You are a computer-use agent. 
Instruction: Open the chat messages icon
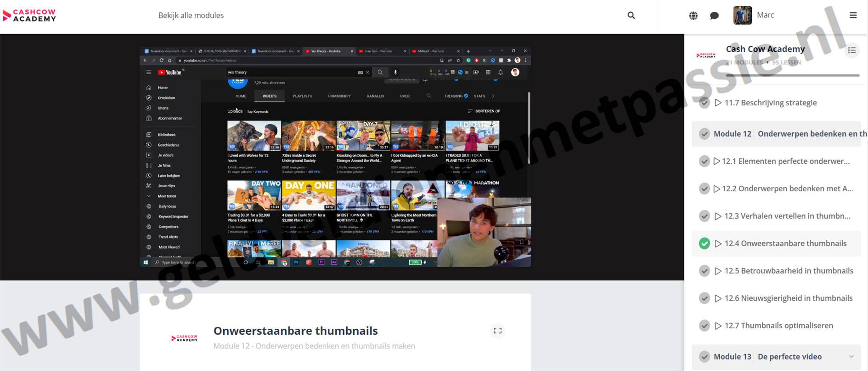pos(714,16)
